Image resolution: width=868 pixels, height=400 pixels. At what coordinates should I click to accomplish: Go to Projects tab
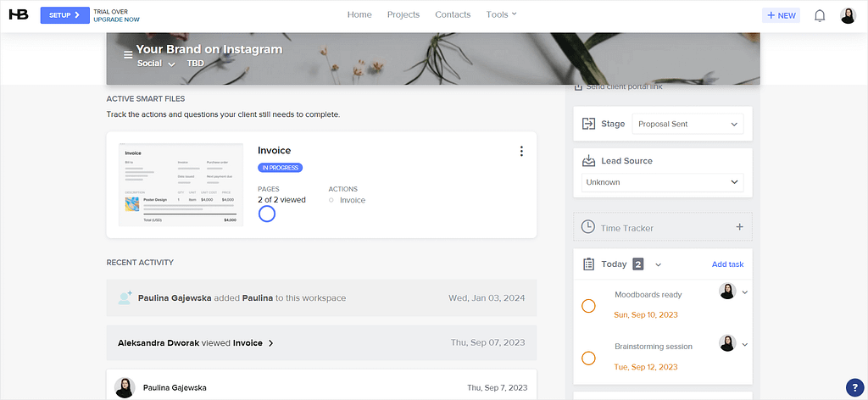(403, 14)
